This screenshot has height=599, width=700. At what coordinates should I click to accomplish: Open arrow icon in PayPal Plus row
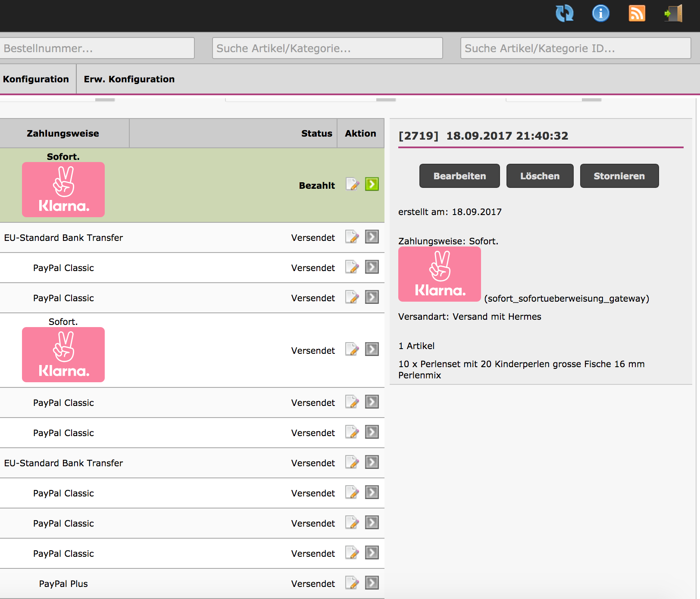tap(372, 583)
